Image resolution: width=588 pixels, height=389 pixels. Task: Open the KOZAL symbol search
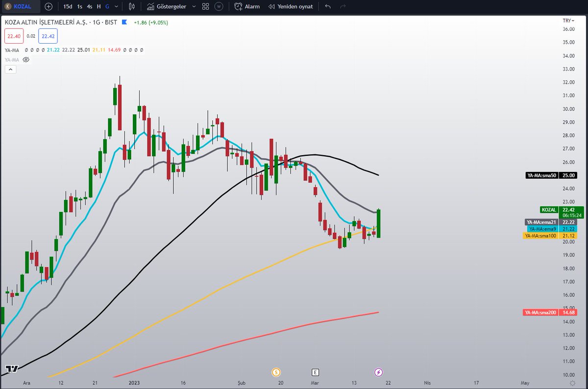click(x=20, y=7)
